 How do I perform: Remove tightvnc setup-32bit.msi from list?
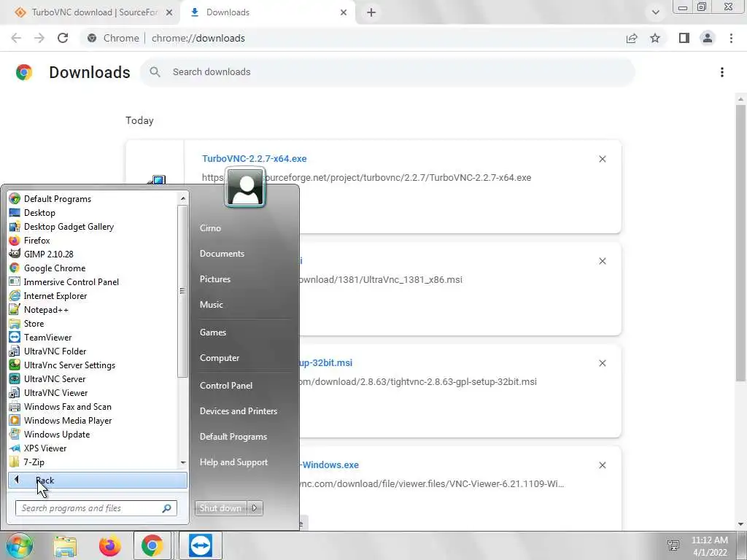click(x=603, y=363)
